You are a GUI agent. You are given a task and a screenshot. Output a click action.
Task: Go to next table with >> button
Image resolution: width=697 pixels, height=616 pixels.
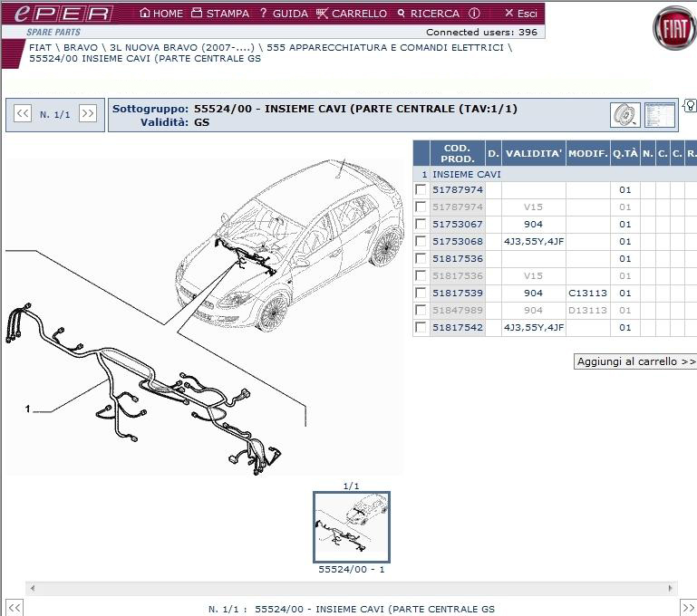pyautogui.click(x=87, y=114)
